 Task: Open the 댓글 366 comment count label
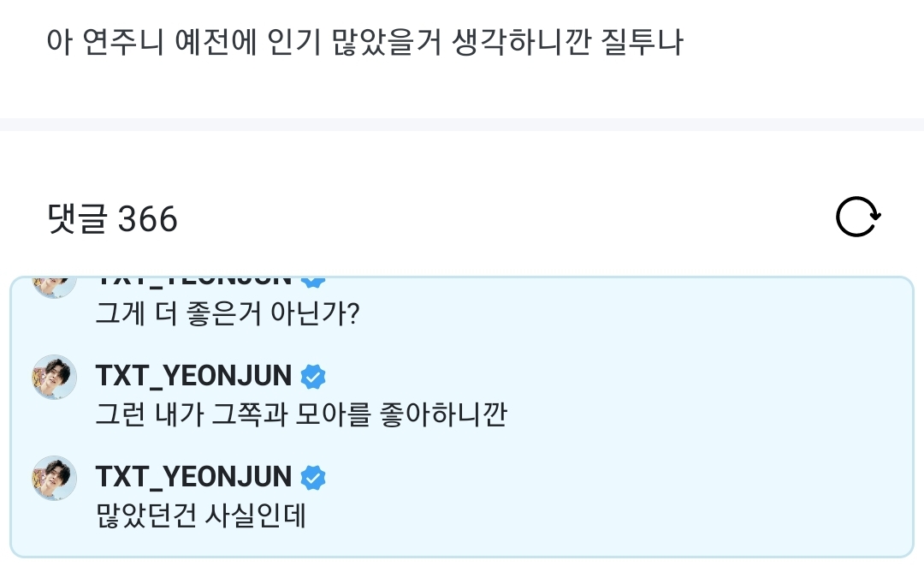(x=112, y=217)
